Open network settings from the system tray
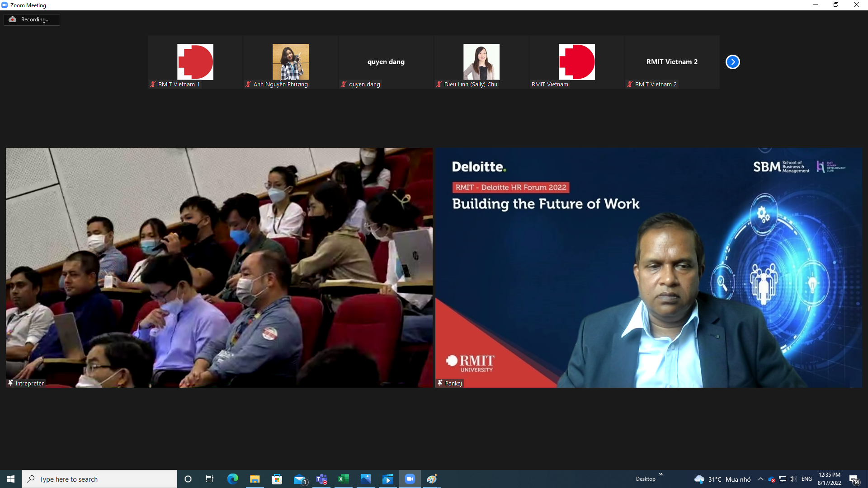The height and width of the screenshot is (488, 868). coord(783,479)
